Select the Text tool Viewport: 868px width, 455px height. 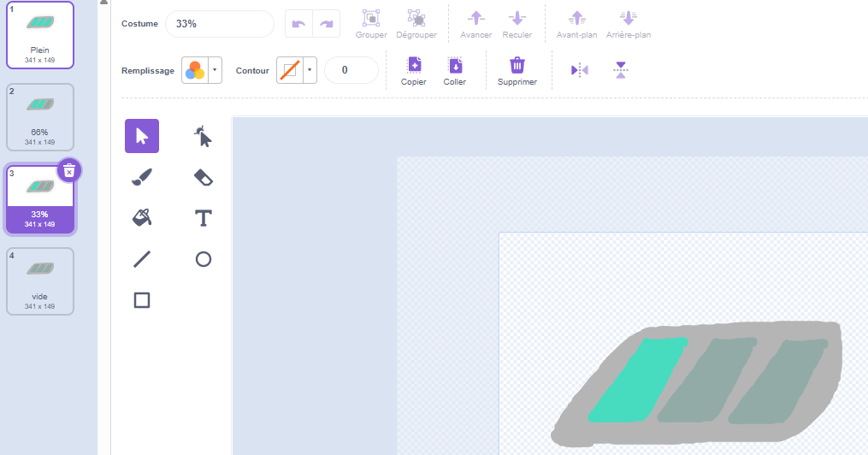point(204,218)
